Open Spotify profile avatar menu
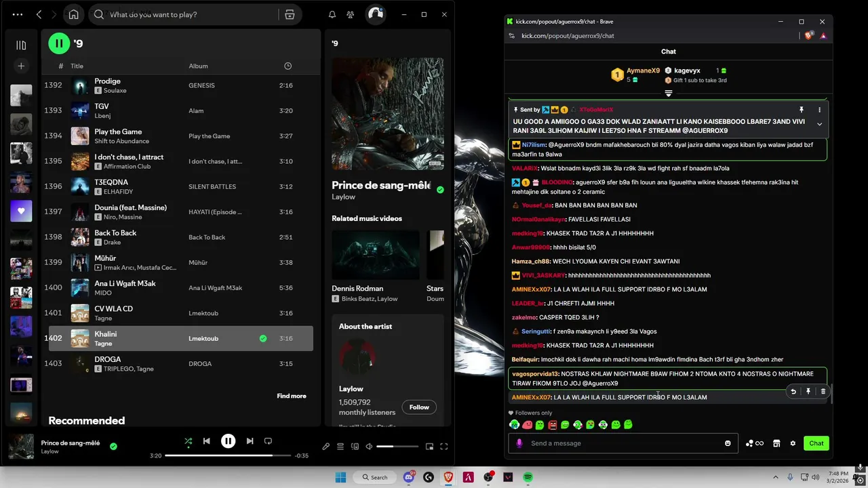The image size is (868, 488). (375, 14)
